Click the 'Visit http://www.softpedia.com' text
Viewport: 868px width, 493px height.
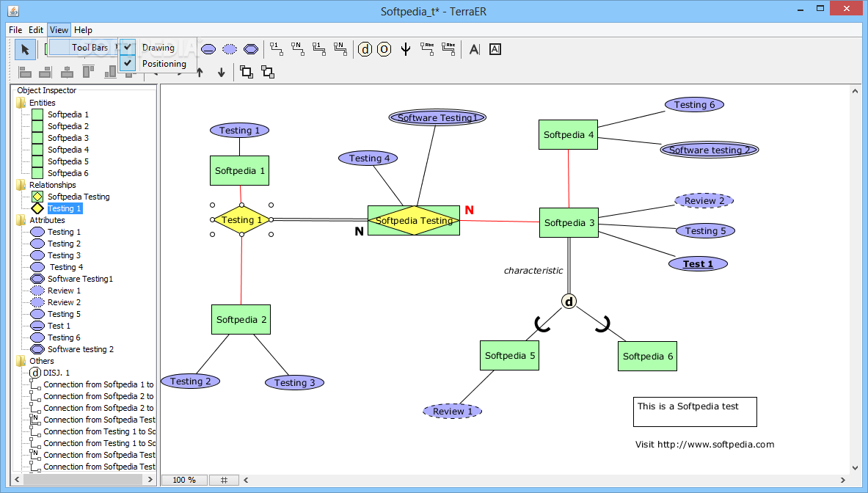704,445
